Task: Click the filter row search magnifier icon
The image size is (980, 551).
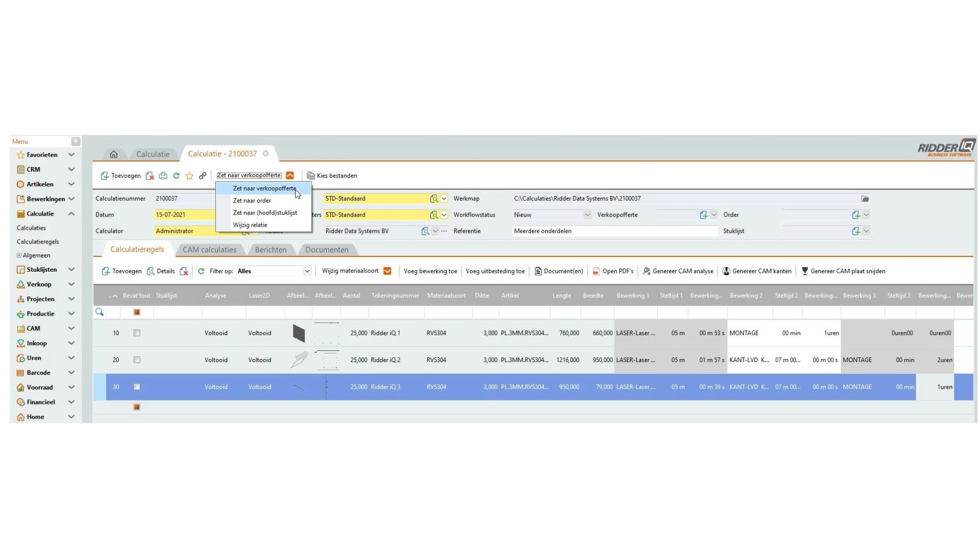Action: 100,312
